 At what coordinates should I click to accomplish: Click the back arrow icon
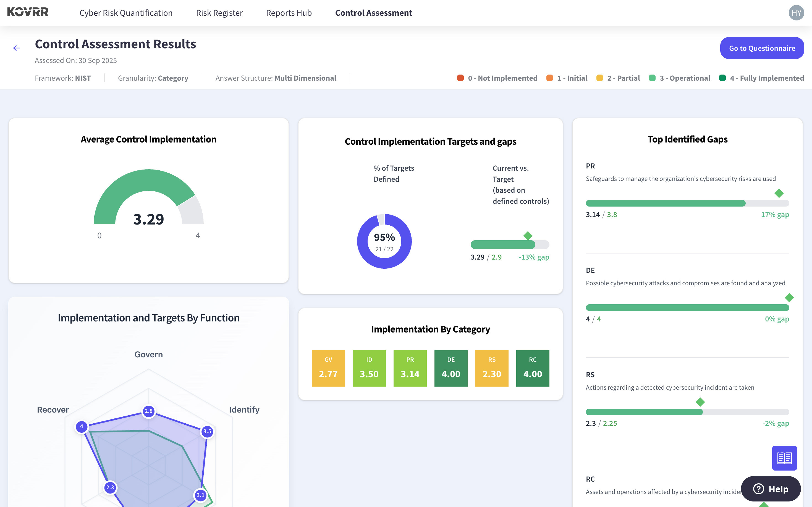16,48
